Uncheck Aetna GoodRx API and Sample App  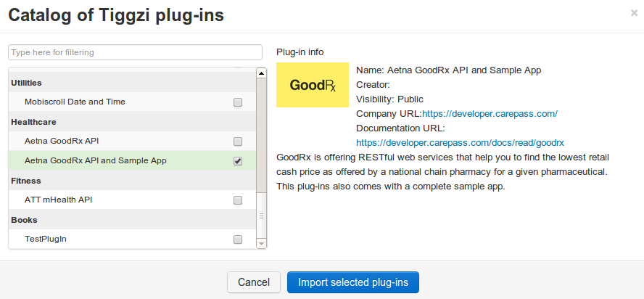pos(238,161)
